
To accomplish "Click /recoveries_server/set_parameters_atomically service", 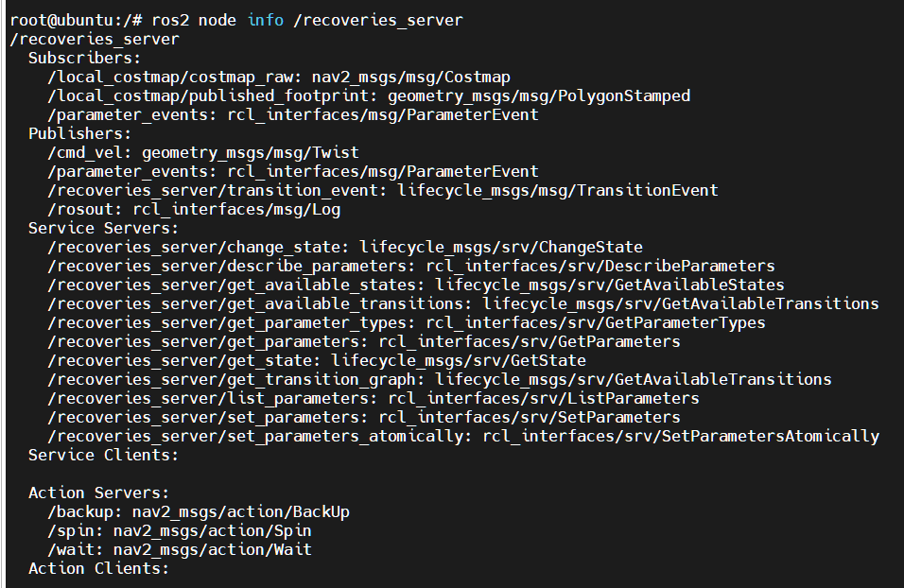I will [463, 436].
